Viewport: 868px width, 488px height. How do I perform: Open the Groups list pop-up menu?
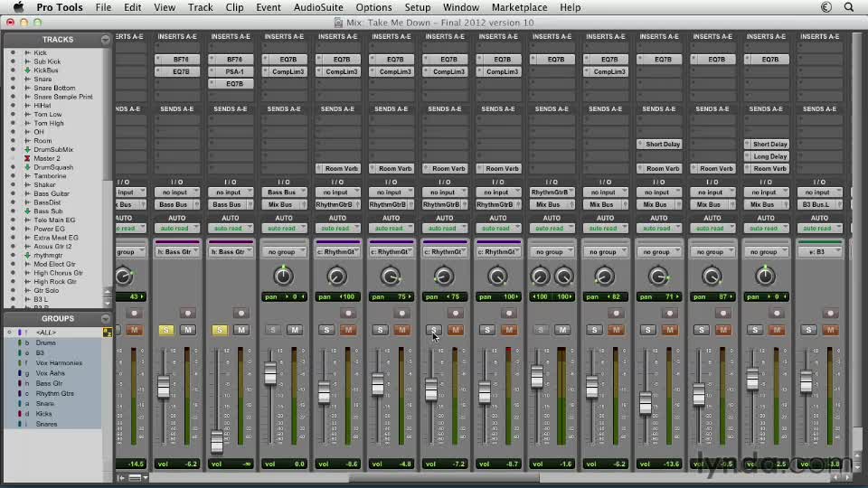[x=105, y=319]
